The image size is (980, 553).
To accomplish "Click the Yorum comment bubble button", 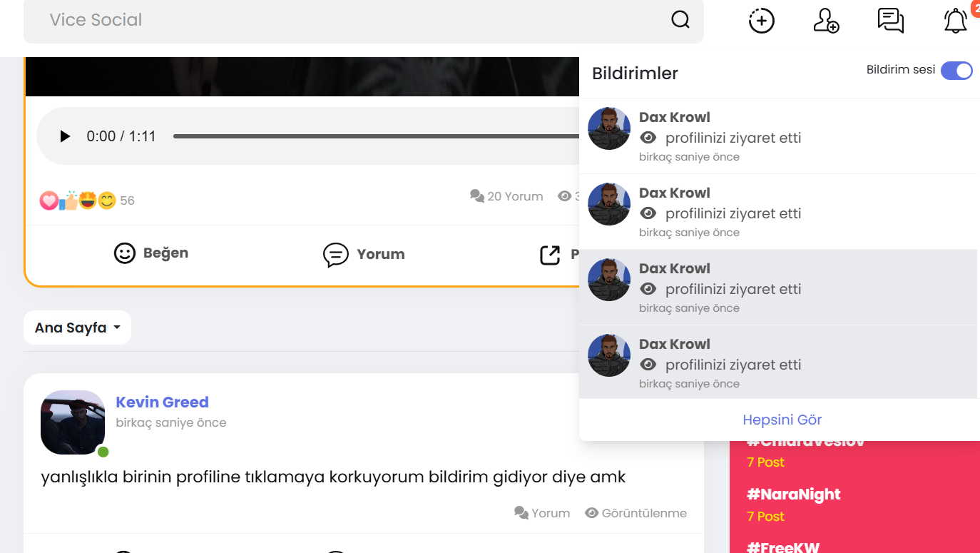I will coord(364,254).
